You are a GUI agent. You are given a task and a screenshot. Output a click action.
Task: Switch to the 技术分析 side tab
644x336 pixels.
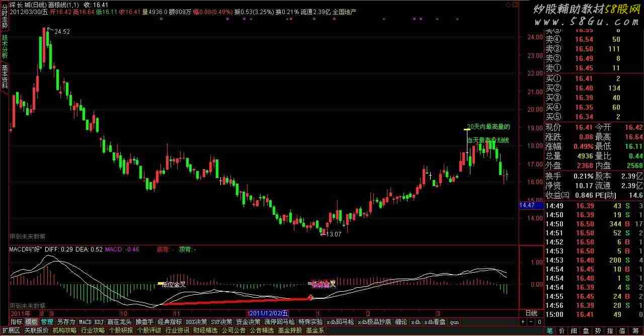5,47
